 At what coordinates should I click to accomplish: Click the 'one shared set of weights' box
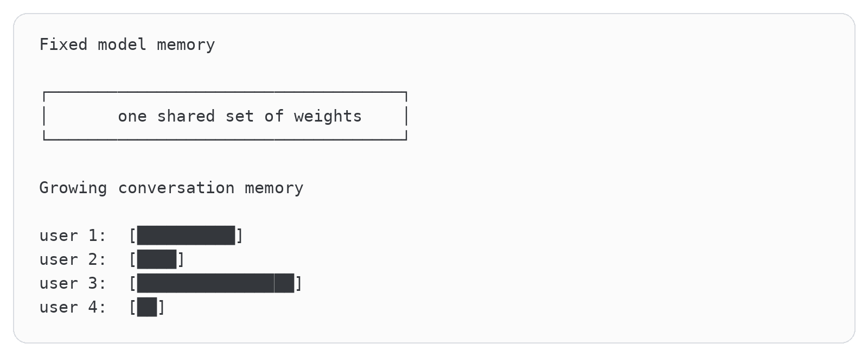tap(225, 116)
